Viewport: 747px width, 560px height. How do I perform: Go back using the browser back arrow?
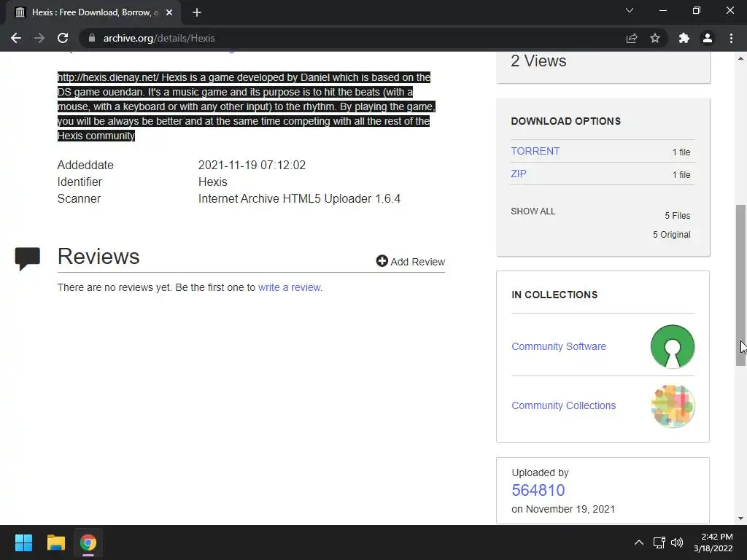16,38
